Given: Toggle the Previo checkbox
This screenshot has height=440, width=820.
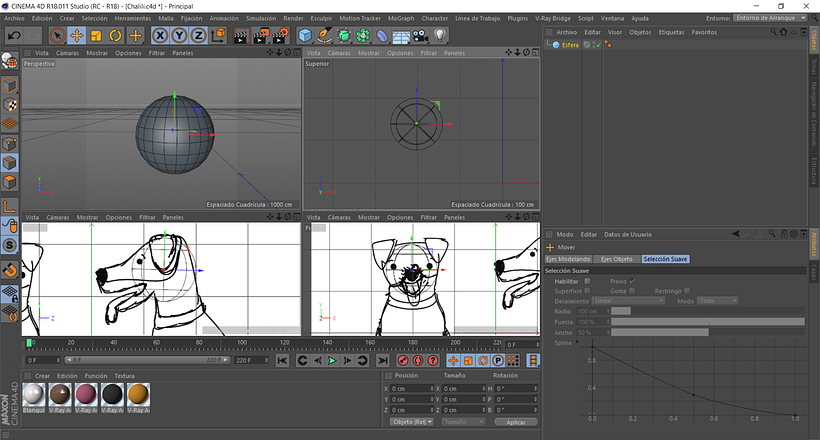Looking at the screenshot, I should pos(632,281).
